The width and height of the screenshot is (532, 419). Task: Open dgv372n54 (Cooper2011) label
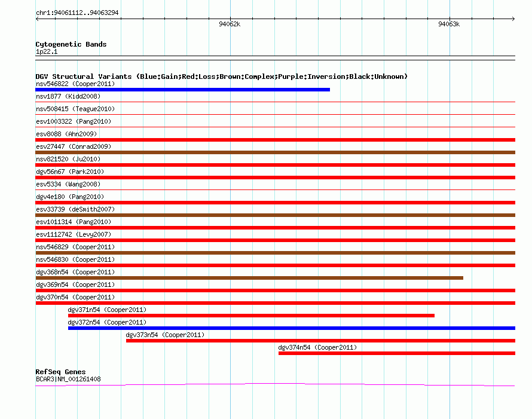coord(107,322)
